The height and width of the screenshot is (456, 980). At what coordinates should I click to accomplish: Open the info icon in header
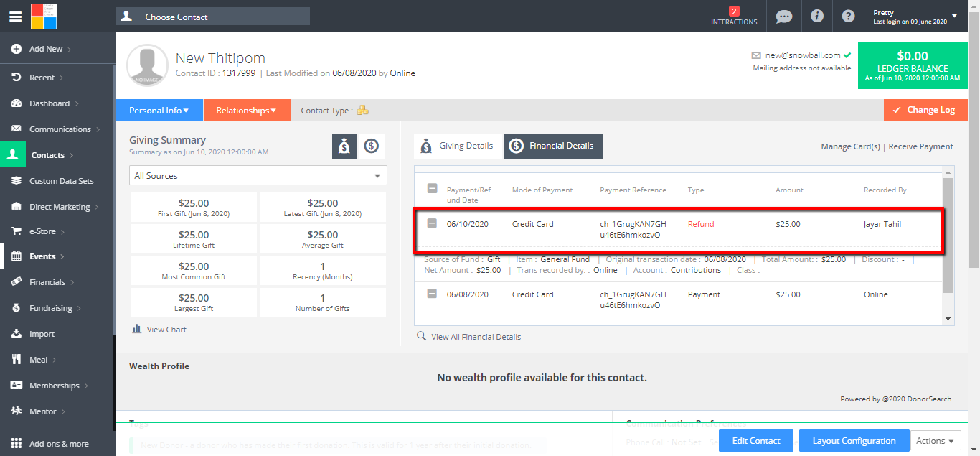pos(816,16)
